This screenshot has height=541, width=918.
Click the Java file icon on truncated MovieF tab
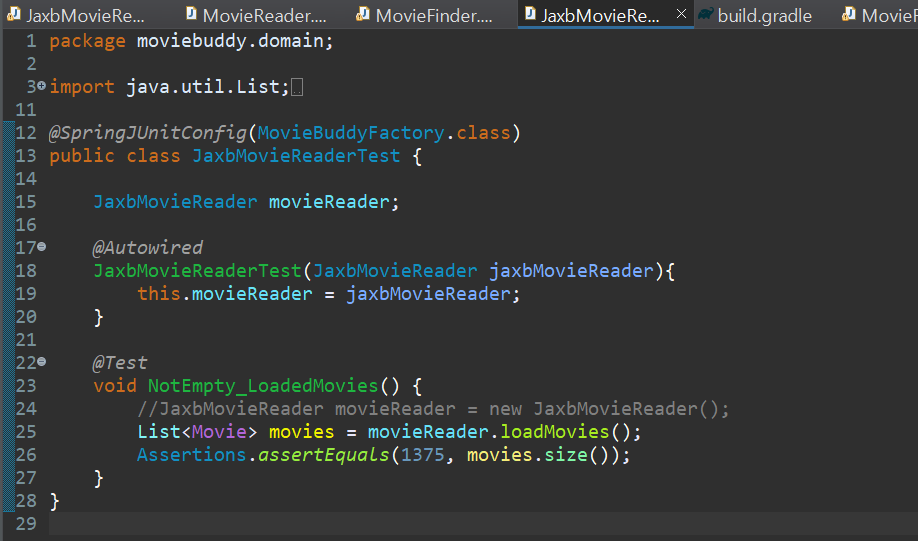(x=848, y=13)
